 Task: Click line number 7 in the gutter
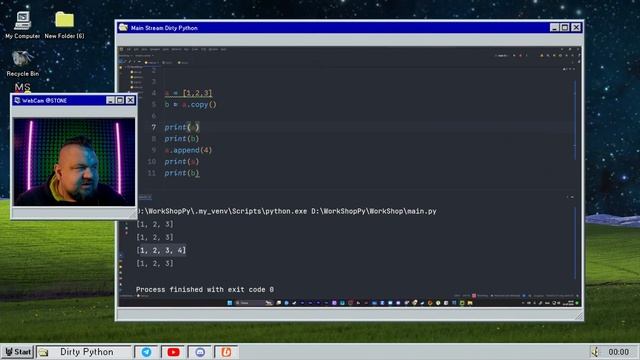[153, 127]
